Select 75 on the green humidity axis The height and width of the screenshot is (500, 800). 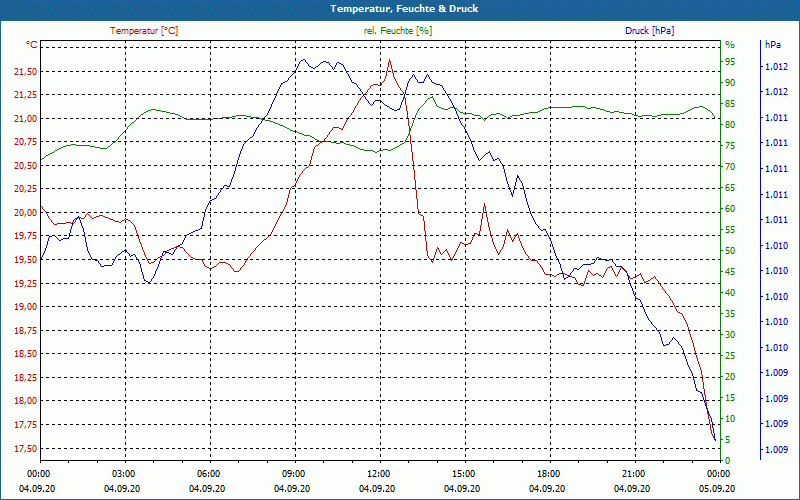click(730, 146)
